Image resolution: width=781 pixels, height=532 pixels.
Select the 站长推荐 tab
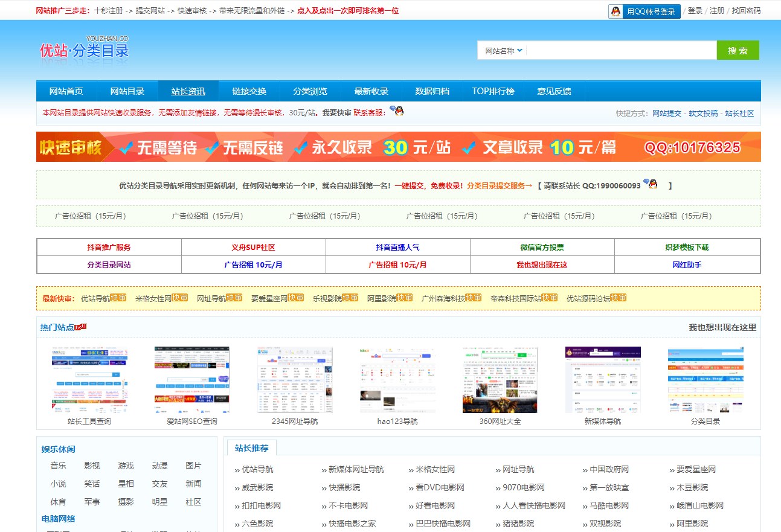tap(252, 448)
